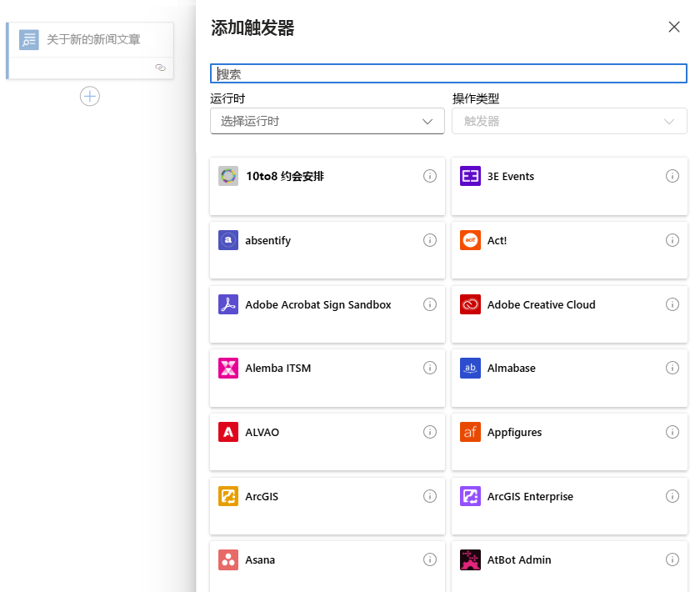700x592 pixels.
Task: Pick the Asana label
Action: click(x=260, y=560)
